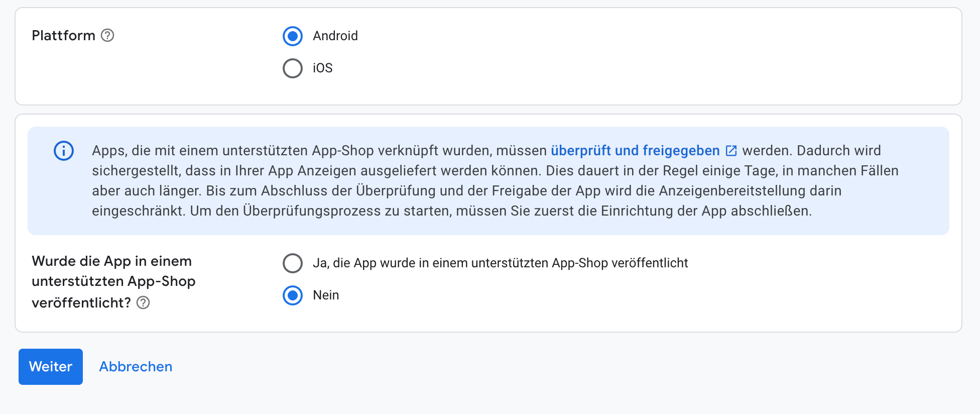Click the 'iOS' option label text
This screenshot has width=980, height=414.
coord(323,68)
